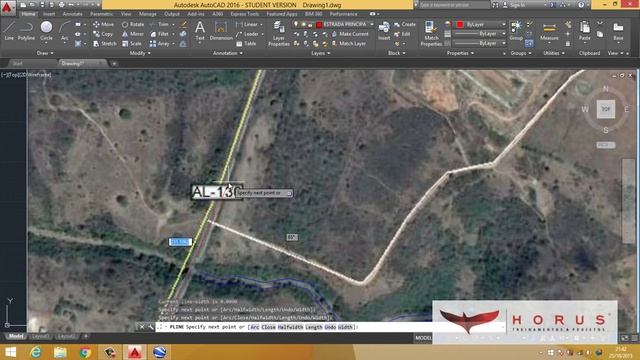Select the Polyline tool
The height and width of the screenshot is (360, 640).
tap(26, 31)
